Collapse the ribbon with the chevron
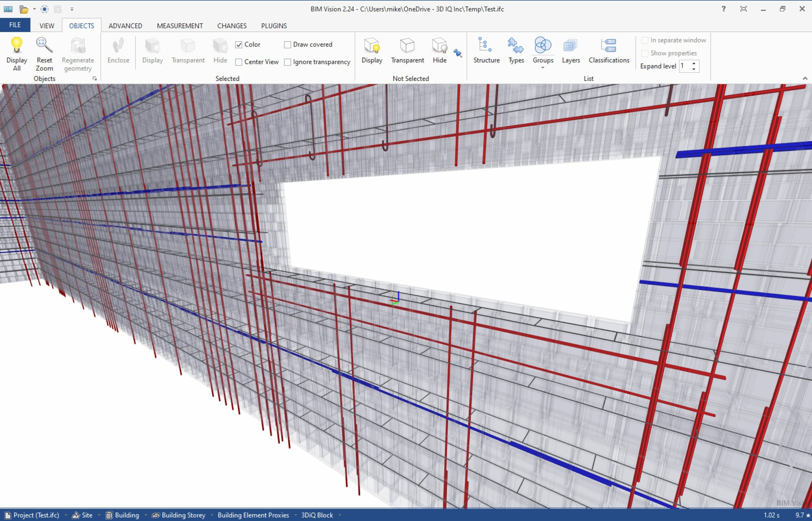812x521 pixels. click(805, 79)
